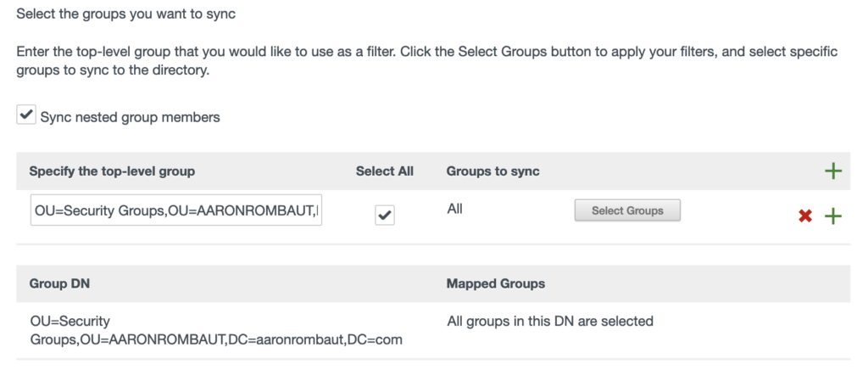Click the "Group DN" table header
Image resolution: width=868 pixels, height=392 pixels.
59,283
